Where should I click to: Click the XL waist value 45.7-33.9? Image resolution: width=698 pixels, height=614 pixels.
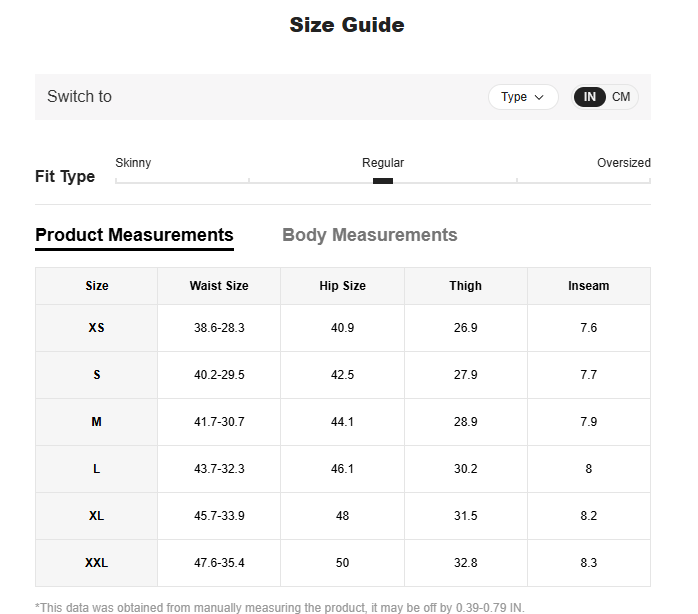pyautogui.click(x=219, y=516)
